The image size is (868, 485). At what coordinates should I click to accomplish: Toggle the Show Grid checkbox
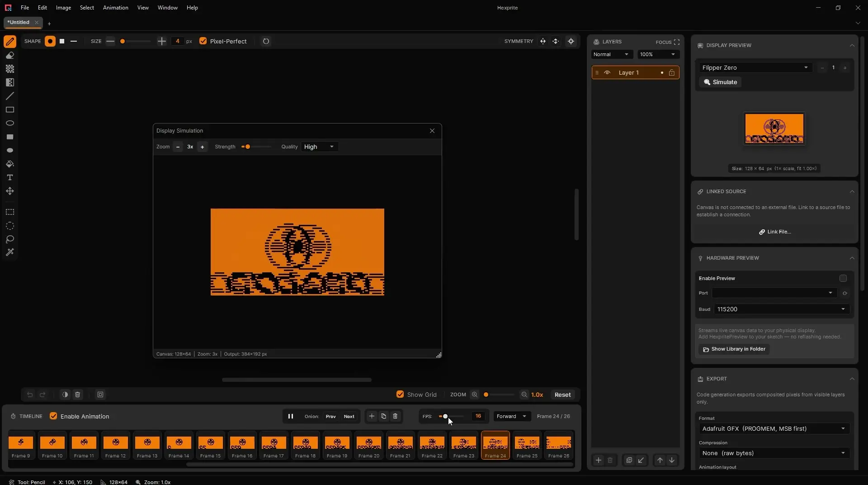click(400, 395)
